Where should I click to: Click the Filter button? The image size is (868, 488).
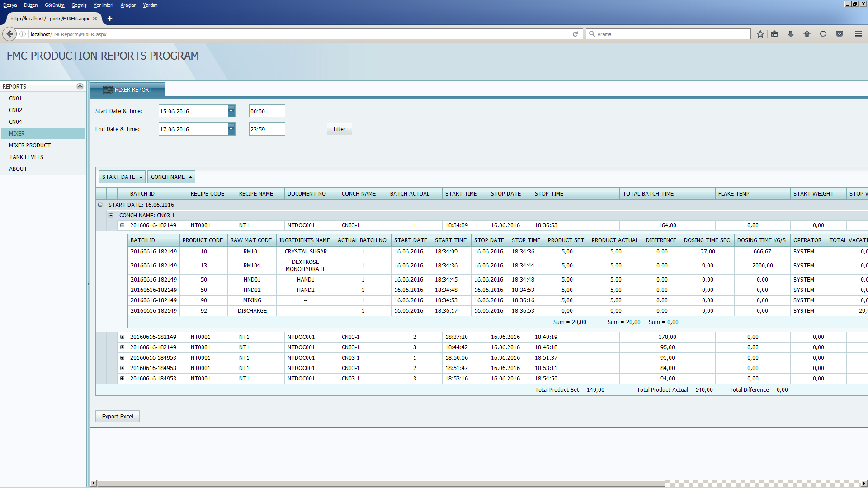point(339,129)
